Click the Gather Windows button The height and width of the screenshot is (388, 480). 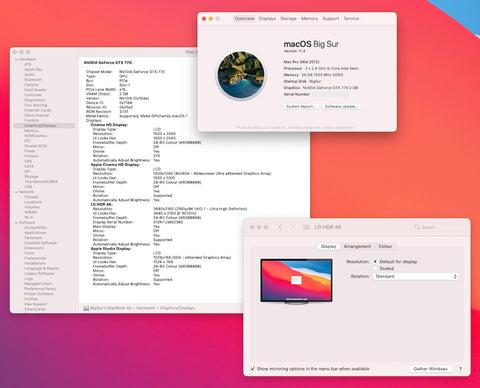click(430, 369)
